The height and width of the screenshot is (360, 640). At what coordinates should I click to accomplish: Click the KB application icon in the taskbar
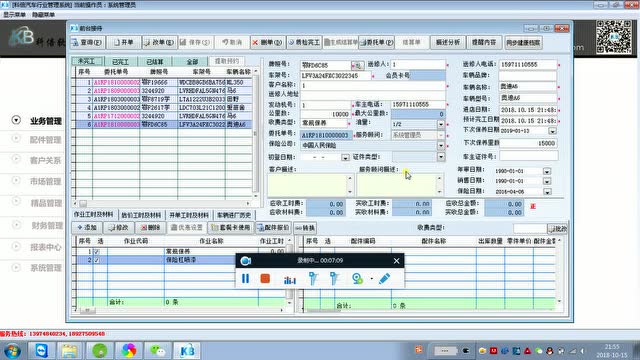click(187, 351)
